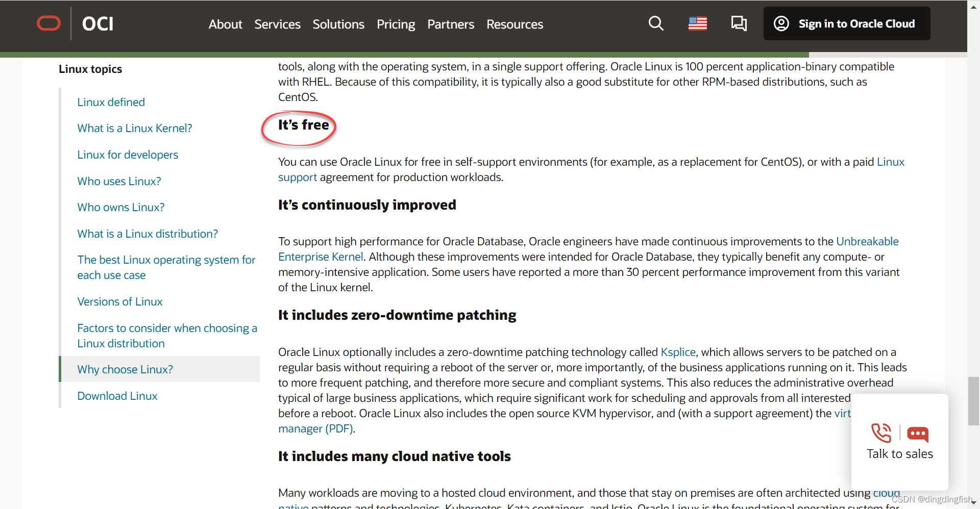This screenshot has height=509, width=980.
Task: Open the search magnifier icon
Action: [656, 23]
